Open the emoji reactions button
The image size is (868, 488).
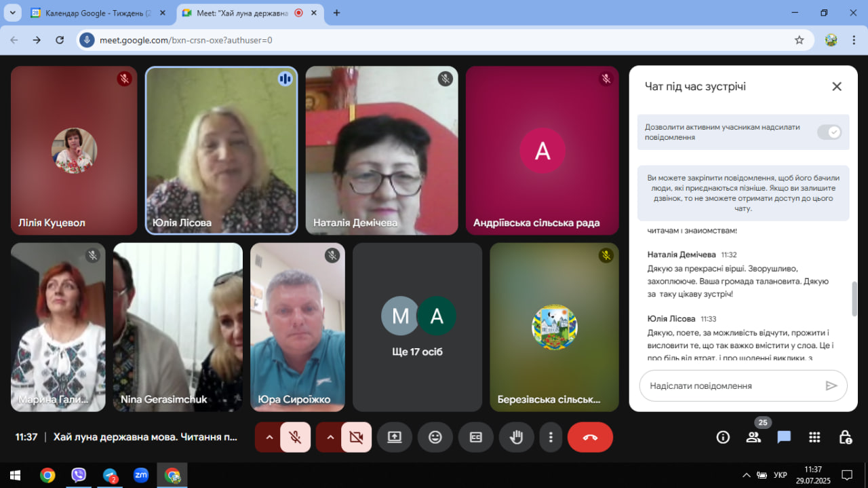tap(435, 437)
